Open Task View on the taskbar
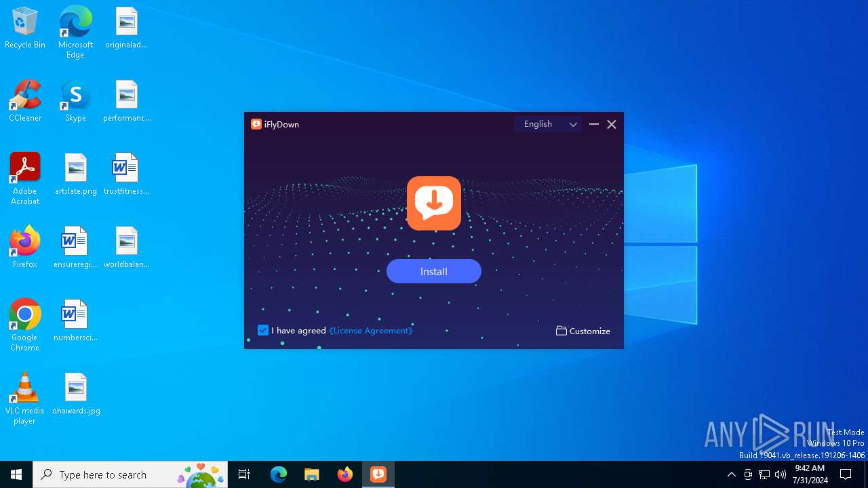 click(244, 474)
